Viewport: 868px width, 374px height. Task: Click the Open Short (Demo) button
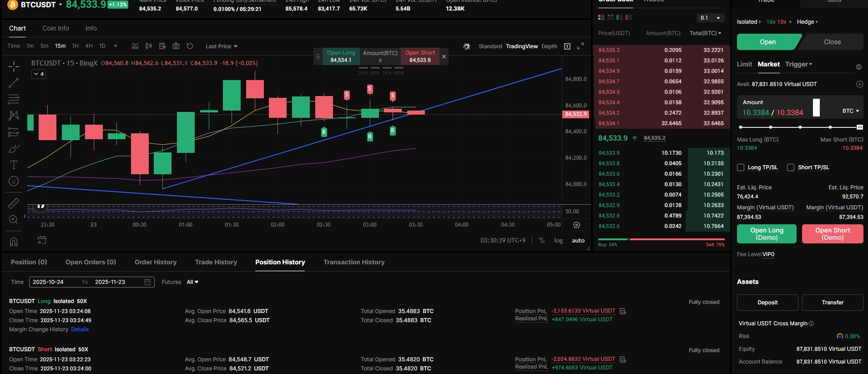[x=833, y=234]
